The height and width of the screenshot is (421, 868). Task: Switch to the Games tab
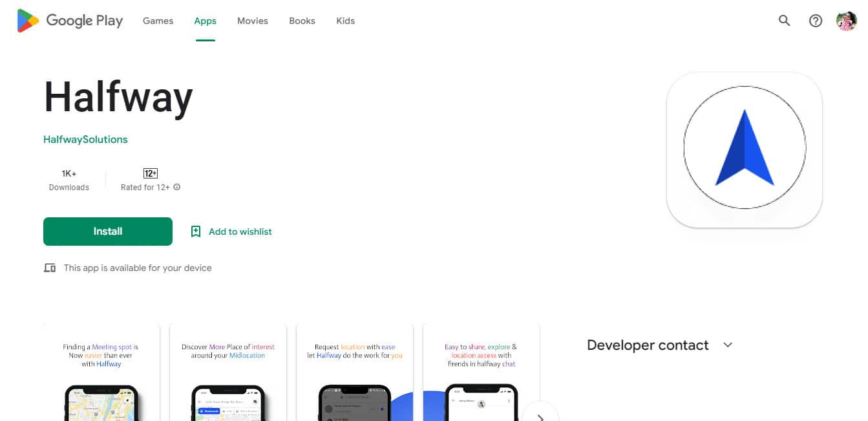[x=158, y=21]
